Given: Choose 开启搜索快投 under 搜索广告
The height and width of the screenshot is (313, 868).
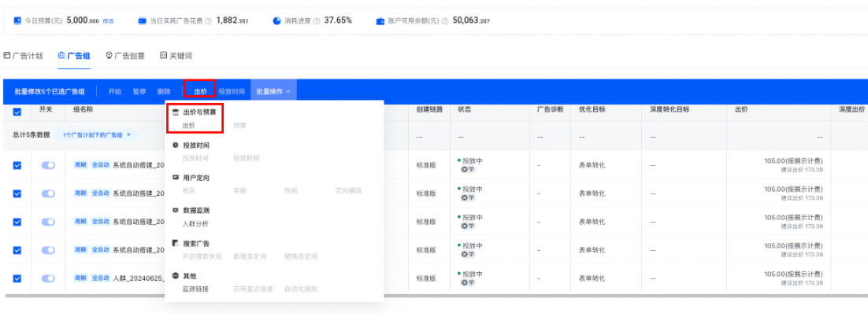Looking at the screenshot, I should (202, 256).
